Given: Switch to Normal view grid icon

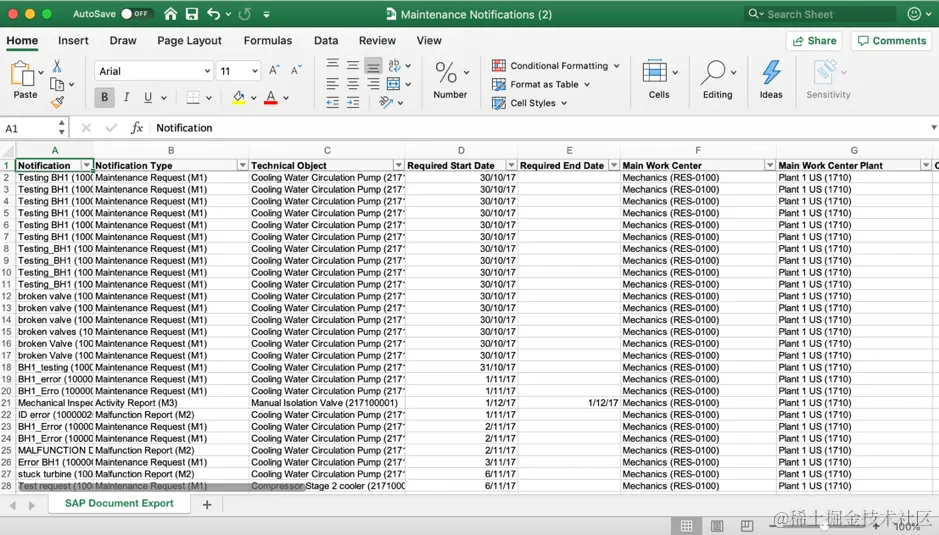Looking at the screenshot, I should (x=686, y=525).
